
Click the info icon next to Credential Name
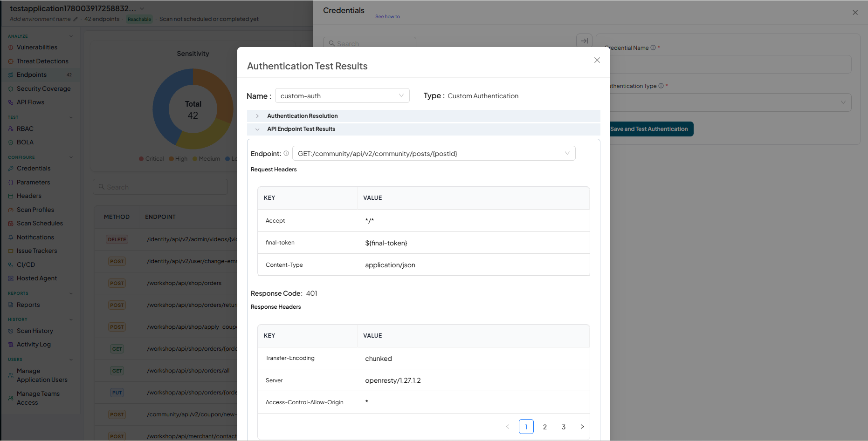[653, 47]
